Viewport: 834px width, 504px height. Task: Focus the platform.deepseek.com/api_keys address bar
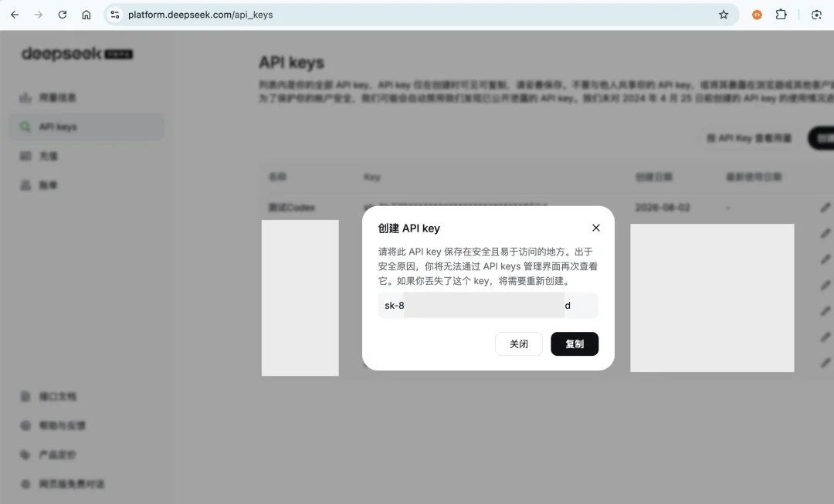pyautogui.click(x=420, y=15)
